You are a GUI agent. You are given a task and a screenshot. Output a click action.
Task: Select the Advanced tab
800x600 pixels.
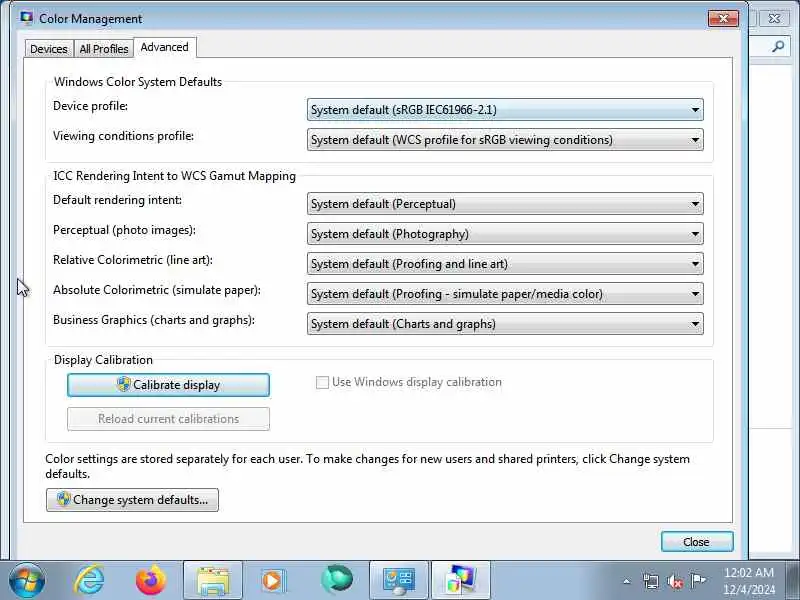pos(164,47)
